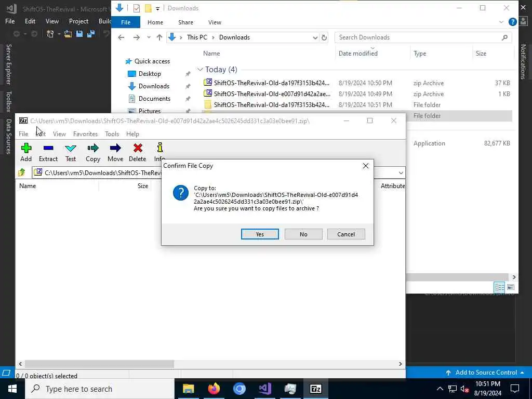Switch Explorer to large icons view
The height and width of the screenshot is (399, 532).
(x=511, y=287)
